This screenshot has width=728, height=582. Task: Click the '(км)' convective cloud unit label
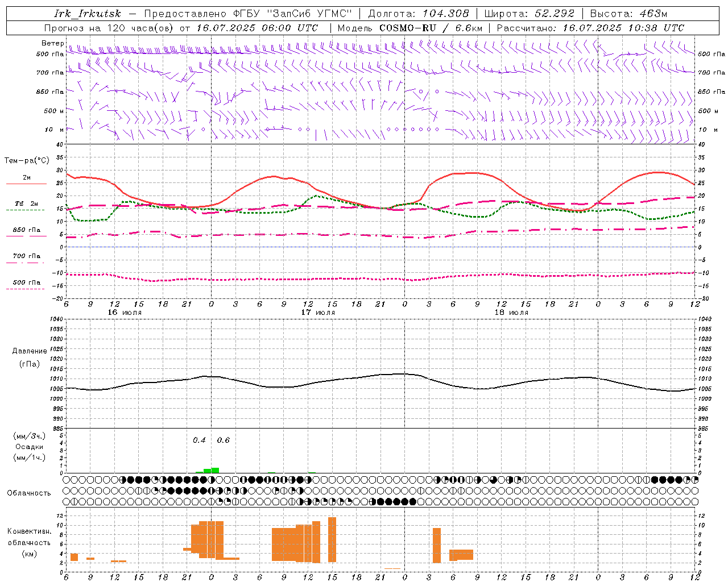[x=30, y=554]
